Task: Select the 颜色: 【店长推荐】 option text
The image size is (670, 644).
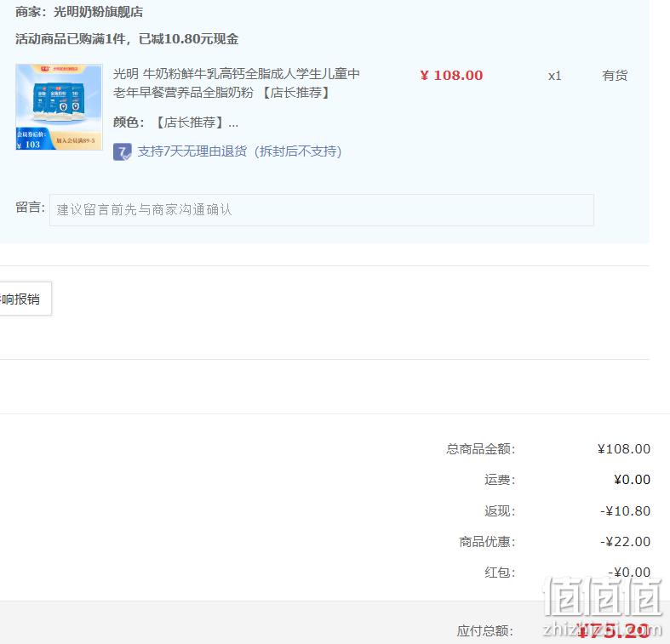Action: pos(175,123)
